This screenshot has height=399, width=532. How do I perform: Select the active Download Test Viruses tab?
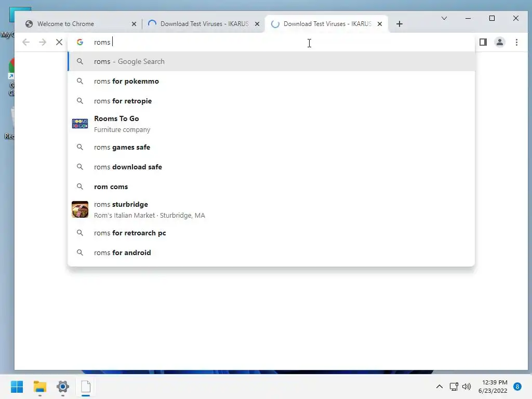point(326,24)
